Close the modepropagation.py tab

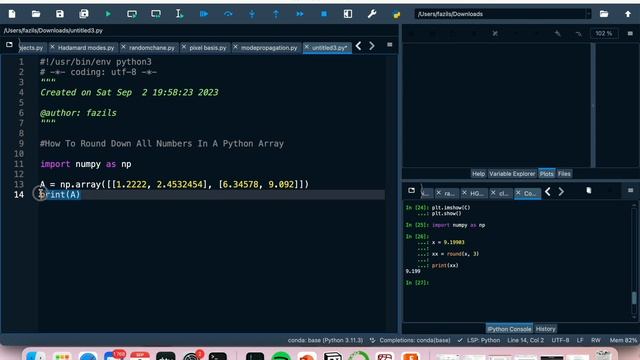235,47
